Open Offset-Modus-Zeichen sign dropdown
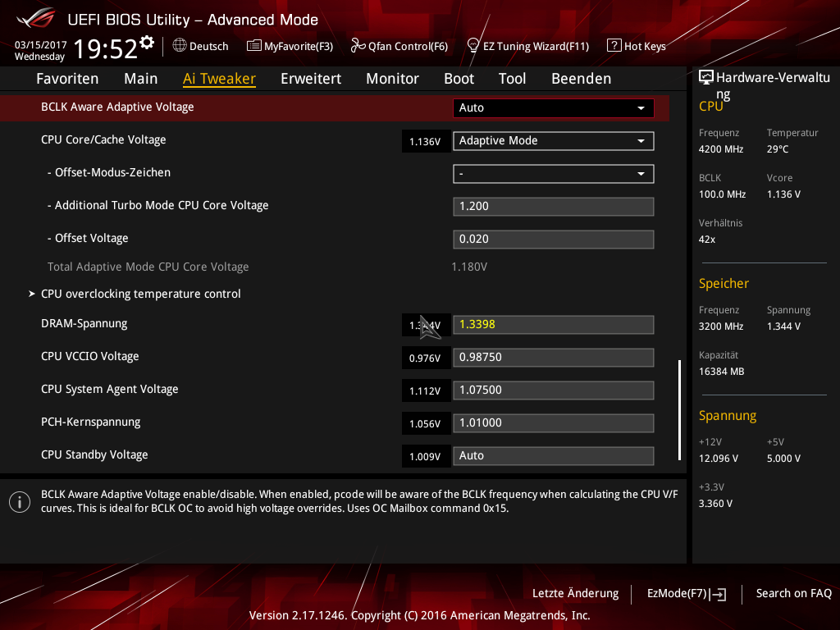The width and height of the screenshot is (840, 630). click(554, 174)
